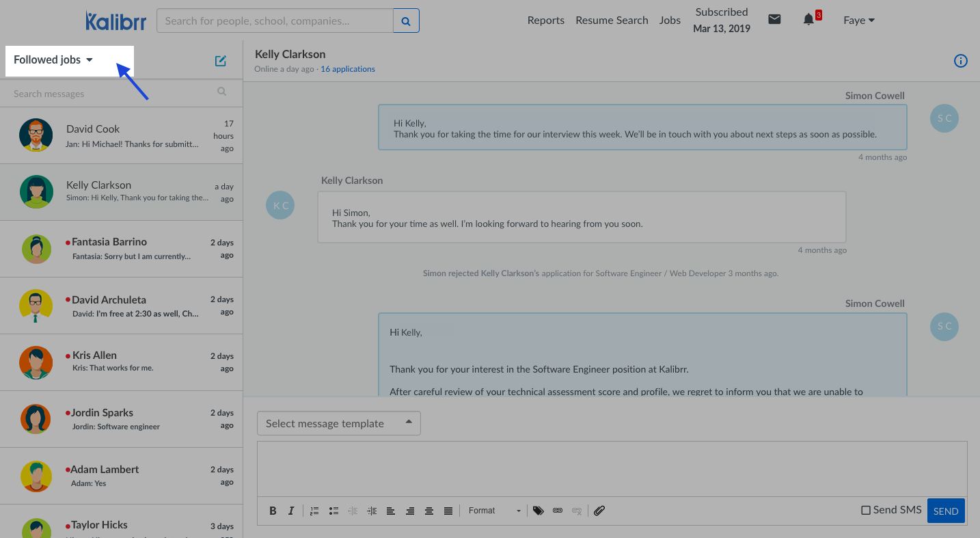Click the Search messages field
This screenshot has width=980, height=538.
[113, 94]
